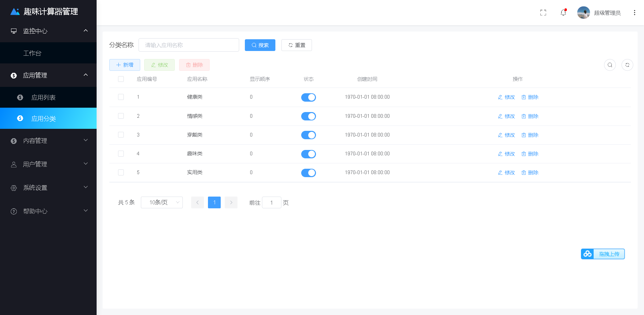The width and height of the screenshot is (644, 315).
Task: Tick the select-all checkbox in table header
Action: coord(121,79)
